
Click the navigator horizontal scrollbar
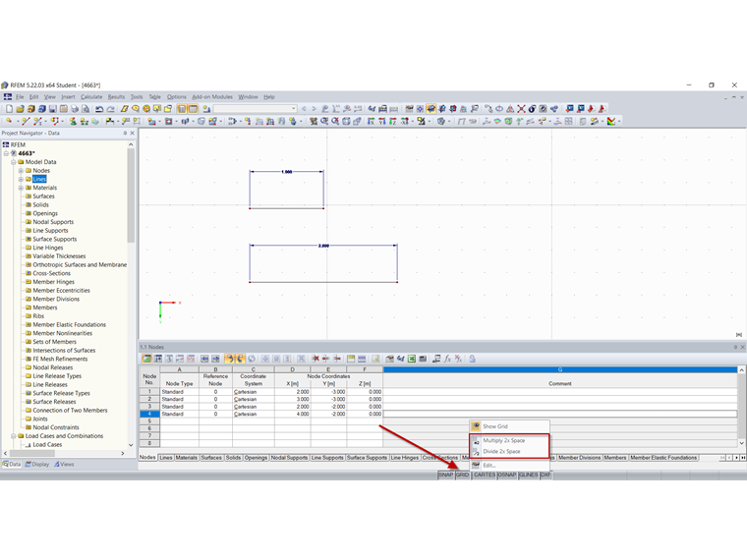(32, 453)
